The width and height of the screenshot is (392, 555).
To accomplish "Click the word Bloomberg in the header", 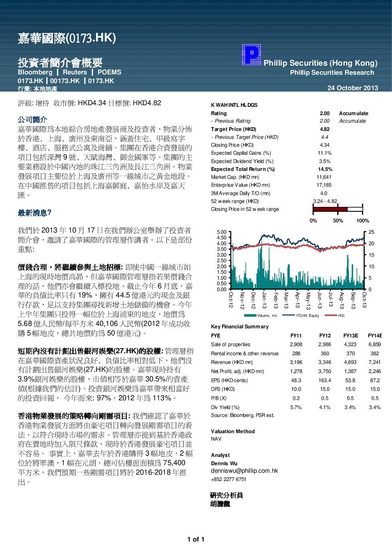I will point(35,72).
